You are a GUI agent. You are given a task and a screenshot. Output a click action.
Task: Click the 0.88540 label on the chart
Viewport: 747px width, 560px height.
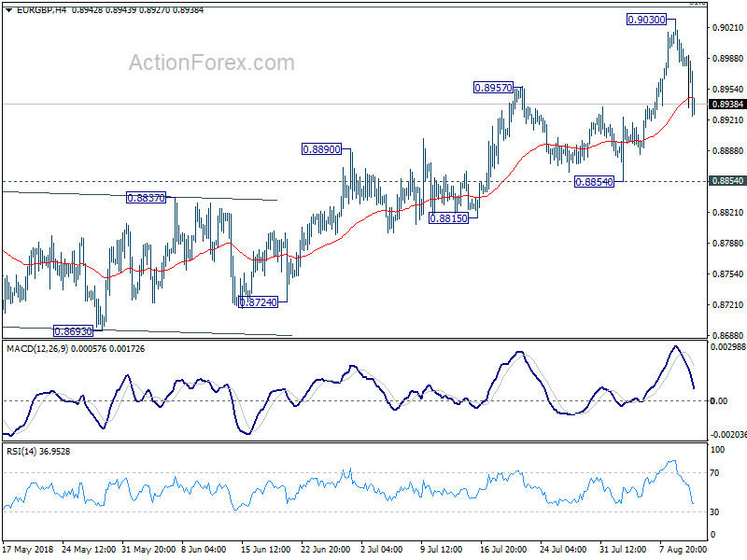pos(594,182)
